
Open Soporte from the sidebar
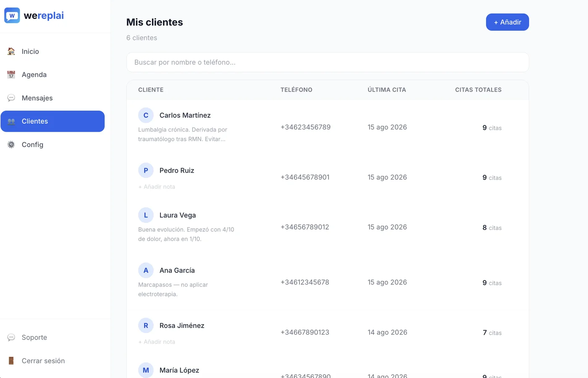pos(52,337)
